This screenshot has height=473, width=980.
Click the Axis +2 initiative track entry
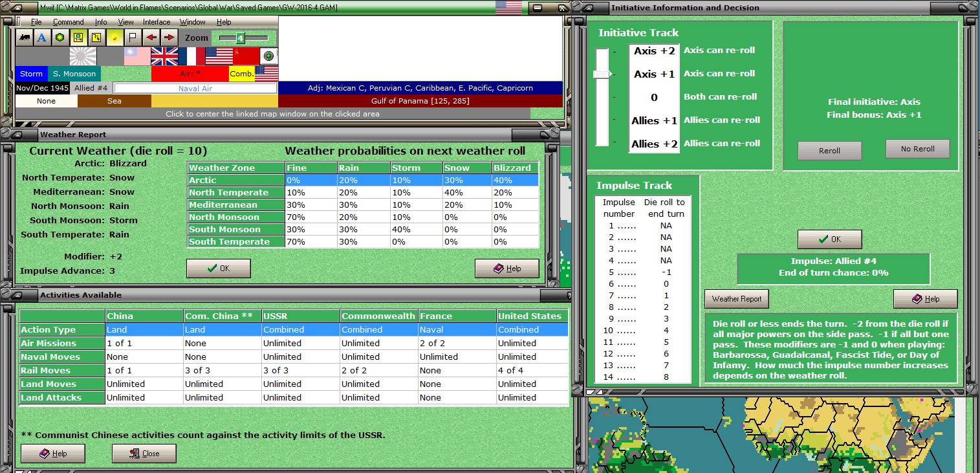pos(655,50)
